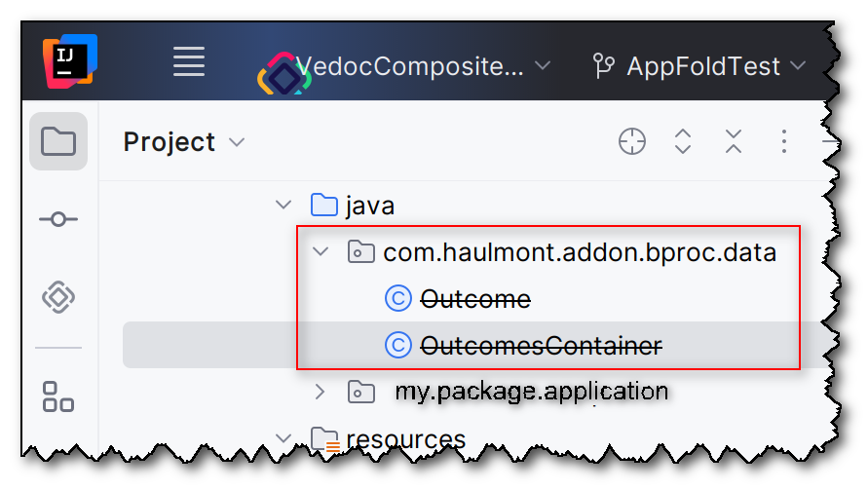Image resolution: width=868 pixels, height=490 pixels.
Task: Click the IntelliJ IDEA logo icon
Action: pyautogui.click(x=70, y=61)
